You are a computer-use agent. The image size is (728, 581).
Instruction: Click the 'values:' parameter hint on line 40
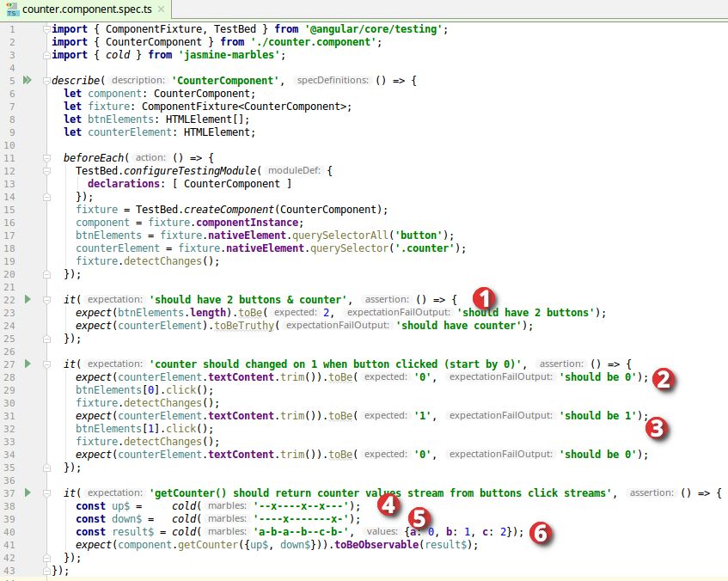(382, 531)
